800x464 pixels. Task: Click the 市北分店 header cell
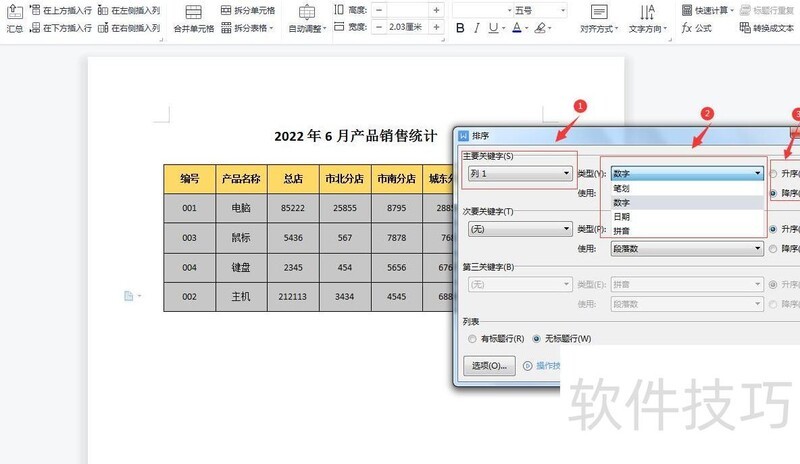(345, 179)
